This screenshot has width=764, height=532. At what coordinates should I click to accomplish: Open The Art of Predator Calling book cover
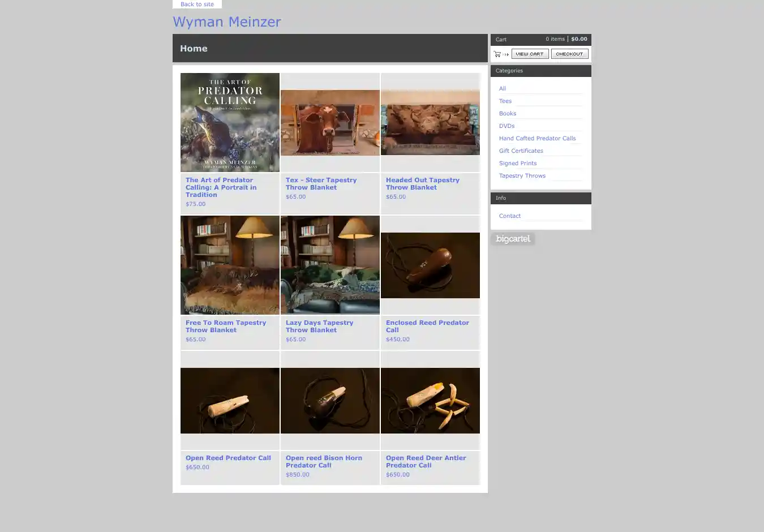230,122
